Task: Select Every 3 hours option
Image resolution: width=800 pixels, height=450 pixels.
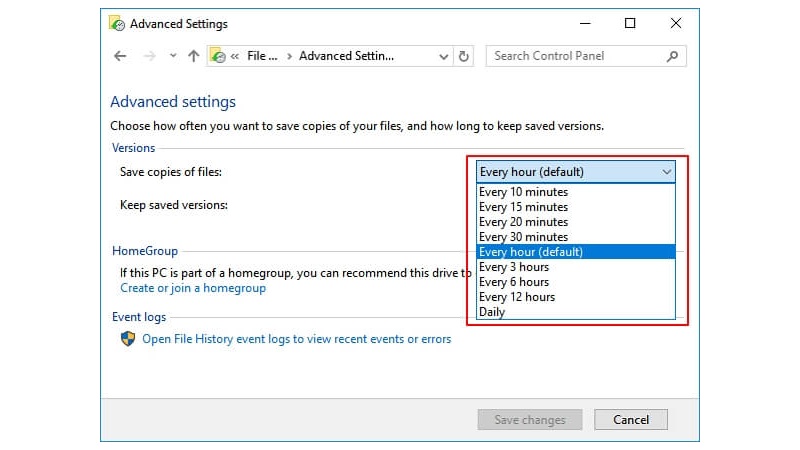Action: point(514,267)
